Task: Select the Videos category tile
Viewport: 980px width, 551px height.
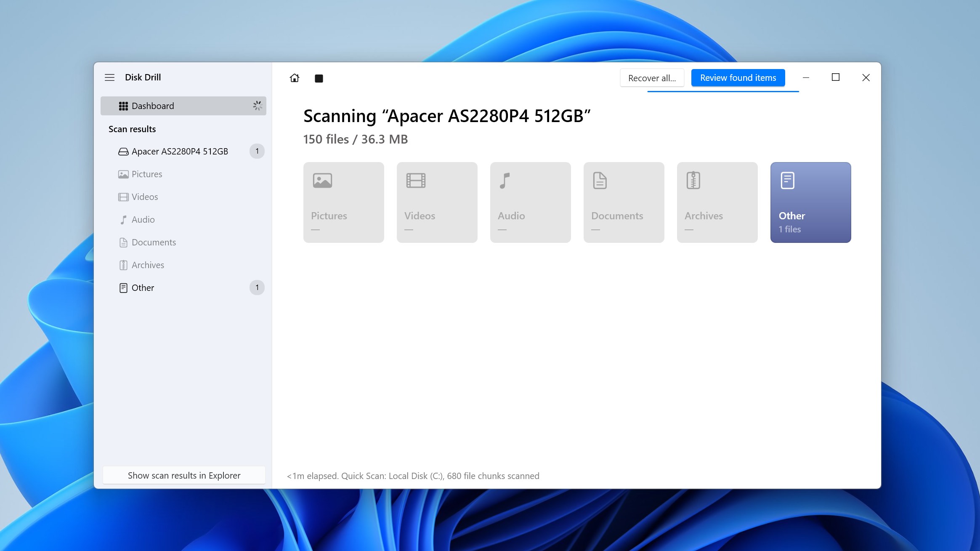Action: point(437,202)
